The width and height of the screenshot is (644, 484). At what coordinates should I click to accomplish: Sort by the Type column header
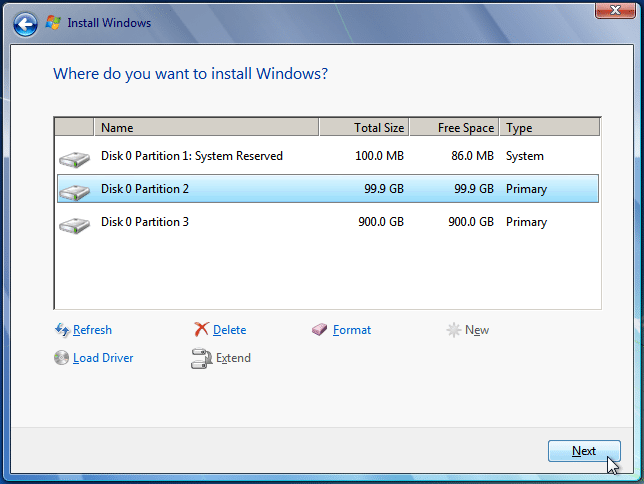(550, 128)
